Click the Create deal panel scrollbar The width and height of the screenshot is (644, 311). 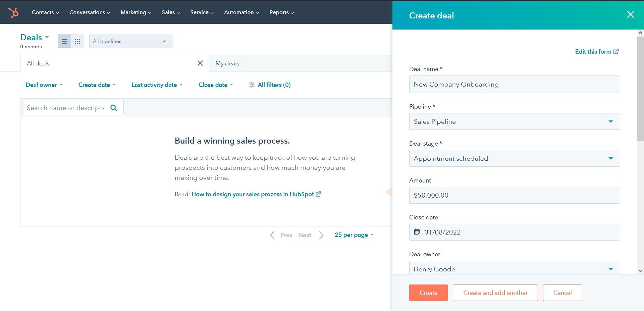640,89
